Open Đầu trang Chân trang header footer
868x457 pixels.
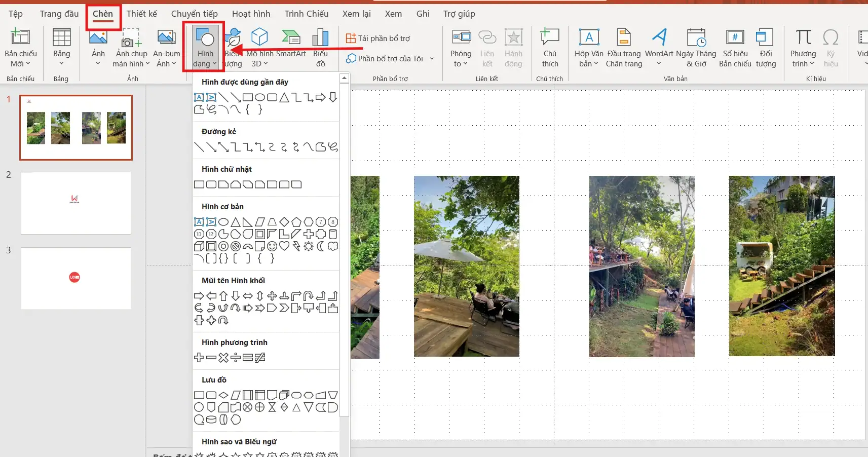(624, 48)
